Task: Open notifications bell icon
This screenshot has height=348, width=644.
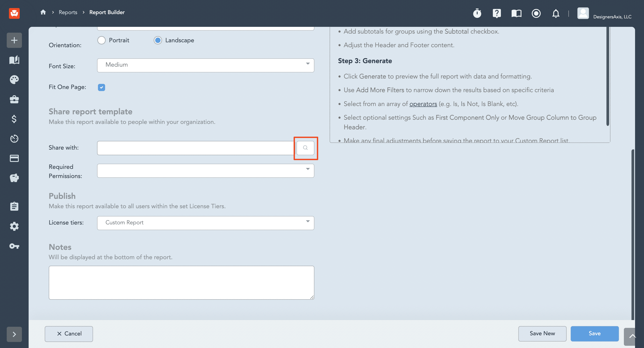Action: coord(556,13)
